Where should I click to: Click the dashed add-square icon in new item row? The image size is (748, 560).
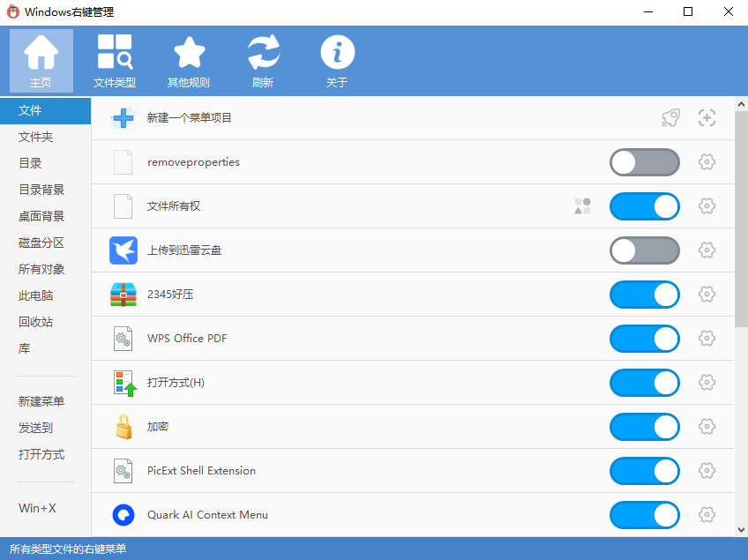pos(707,118)
